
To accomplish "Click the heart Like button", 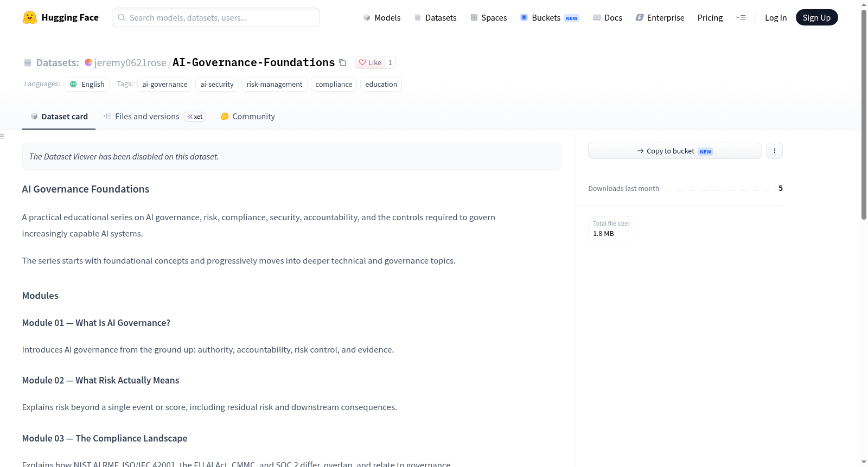I will tap(370, 62).
